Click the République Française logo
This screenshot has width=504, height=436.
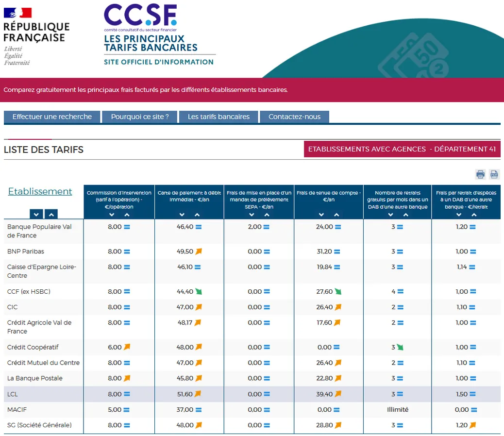[x=36, y=36]
